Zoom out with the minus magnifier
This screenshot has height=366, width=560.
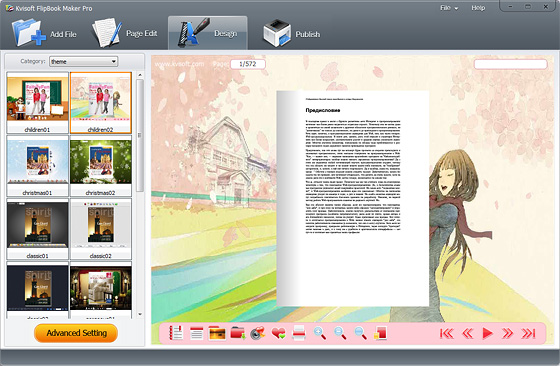340,333
